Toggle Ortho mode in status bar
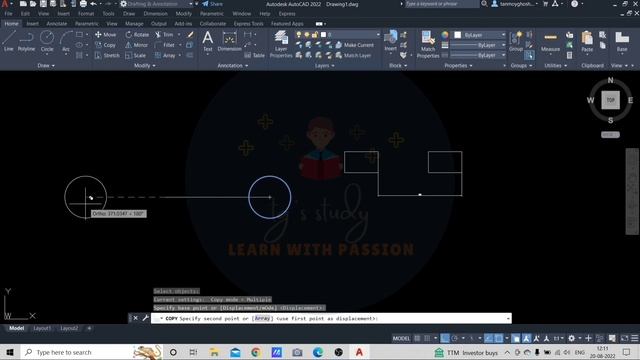Screen dimensions: 640x360 pos(445,338)
